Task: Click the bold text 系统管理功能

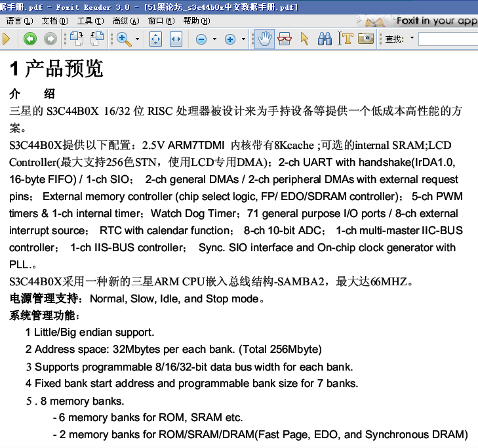Action: pyautogui.click(x=42, y=316)
